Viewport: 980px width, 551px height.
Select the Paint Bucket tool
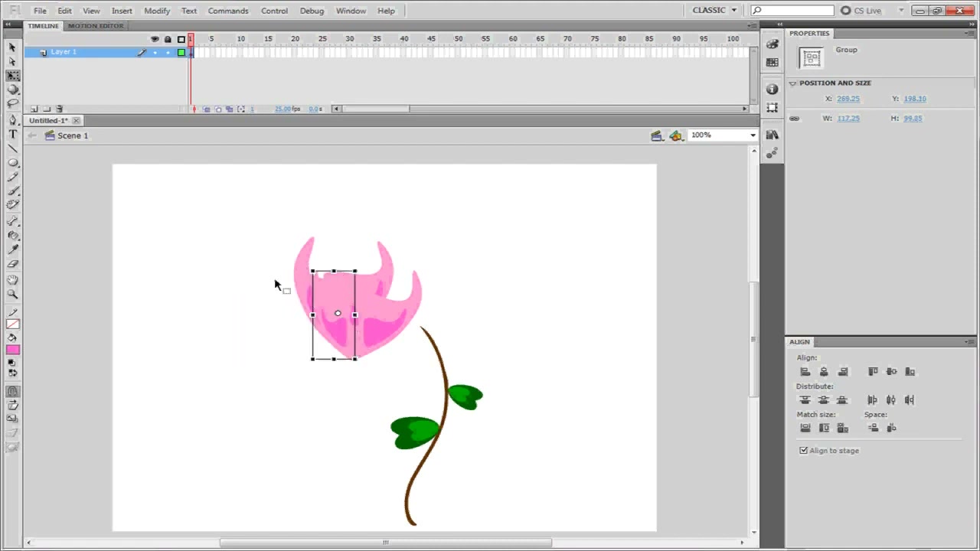pos(12,236)
